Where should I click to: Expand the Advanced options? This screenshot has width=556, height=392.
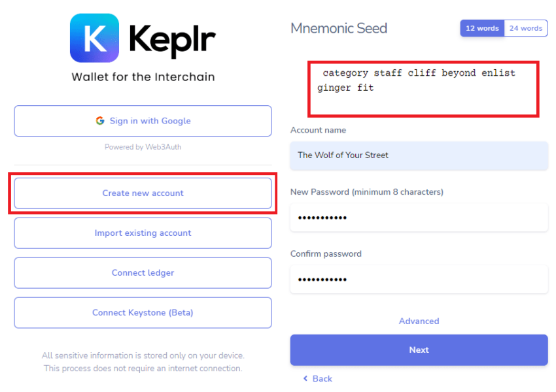[x=419, y=321]
